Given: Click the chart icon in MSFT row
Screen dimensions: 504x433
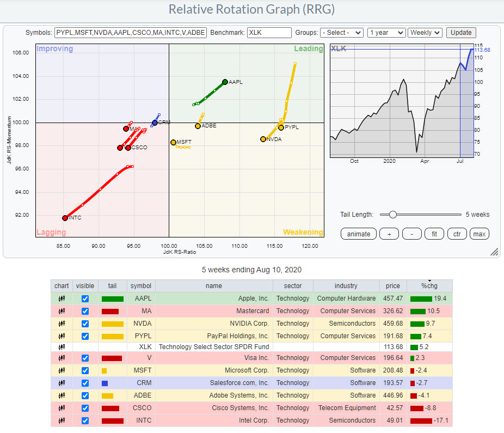Looking at the screenshot, I should [x=62, y=370].
